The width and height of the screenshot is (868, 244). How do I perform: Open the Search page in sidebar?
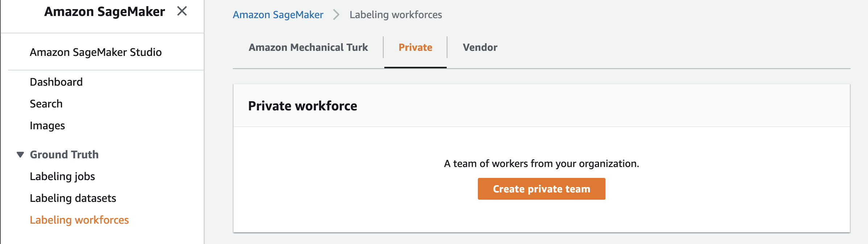coord(46,104)
